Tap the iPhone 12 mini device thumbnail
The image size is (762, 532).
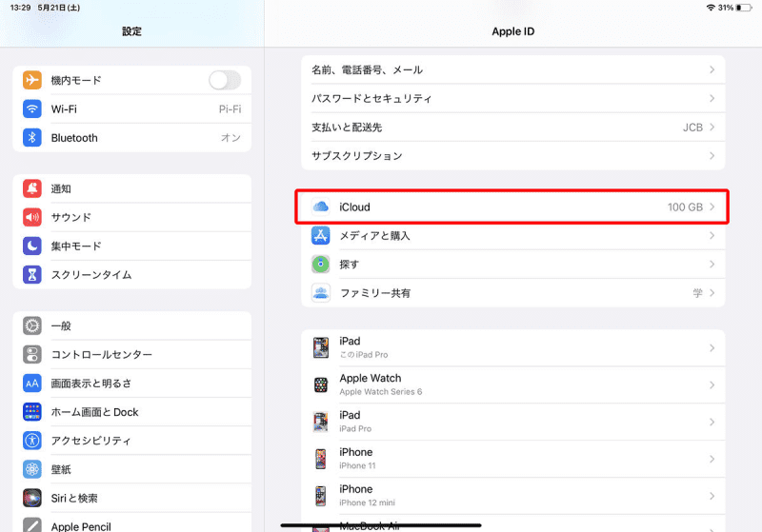[321, 496]
